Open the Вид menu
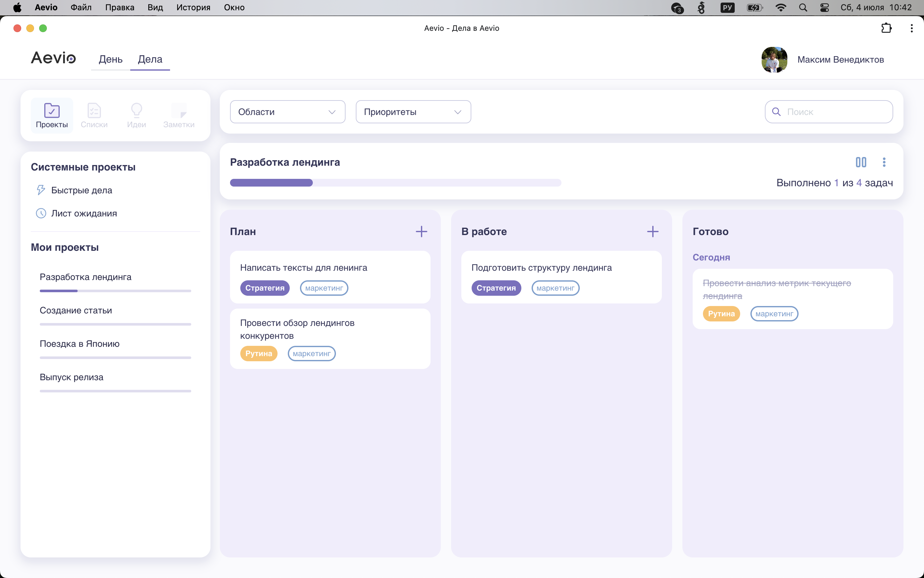Viewport: 924px width, 578px height. [155, 7]
